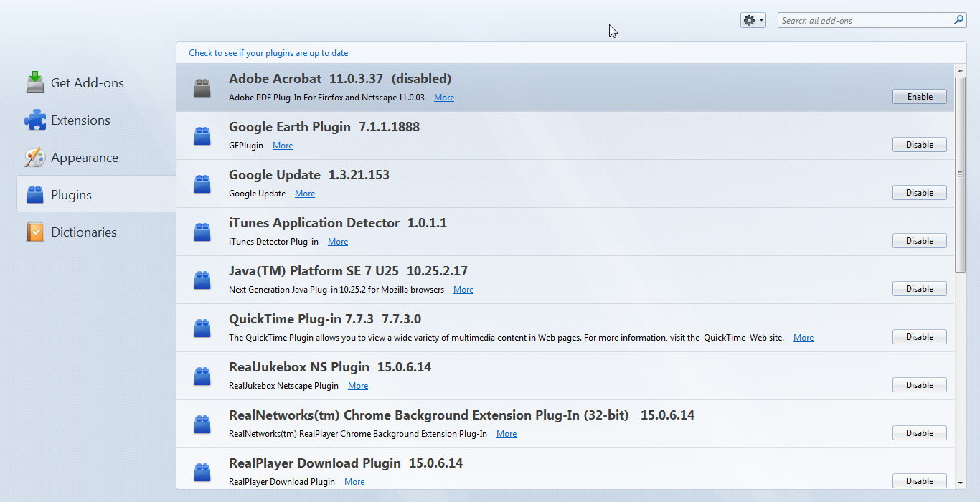980x502 pixels.
Task: Open the gear tools dropdown menu
Action: click(x=753, y=20)
